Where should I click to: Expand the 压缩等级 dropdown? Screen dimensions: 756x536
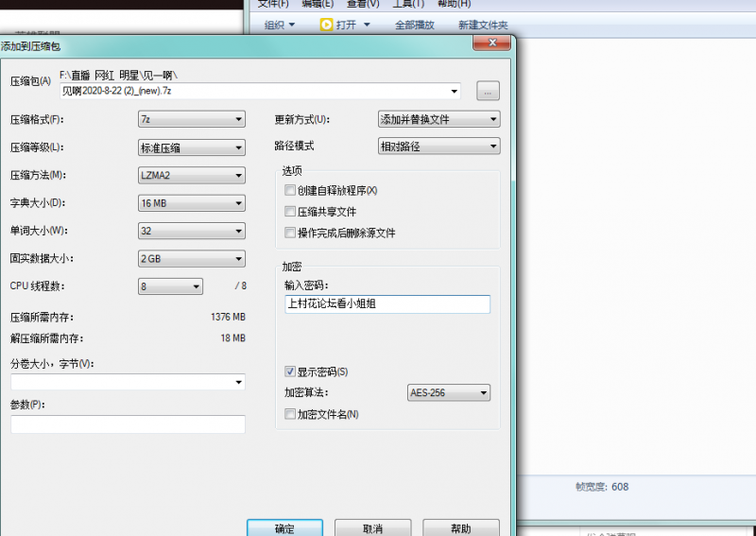point(192,147)
